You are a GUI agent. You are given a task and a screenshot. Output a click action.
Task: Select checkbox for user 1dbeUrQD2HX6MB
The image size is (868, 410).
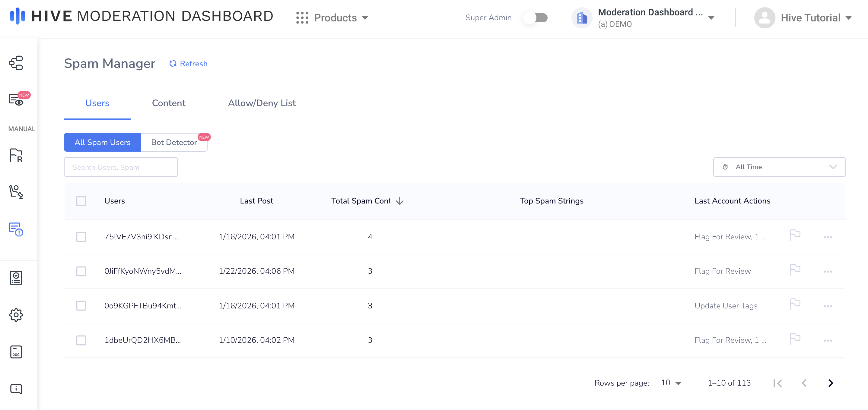[81, 340]
